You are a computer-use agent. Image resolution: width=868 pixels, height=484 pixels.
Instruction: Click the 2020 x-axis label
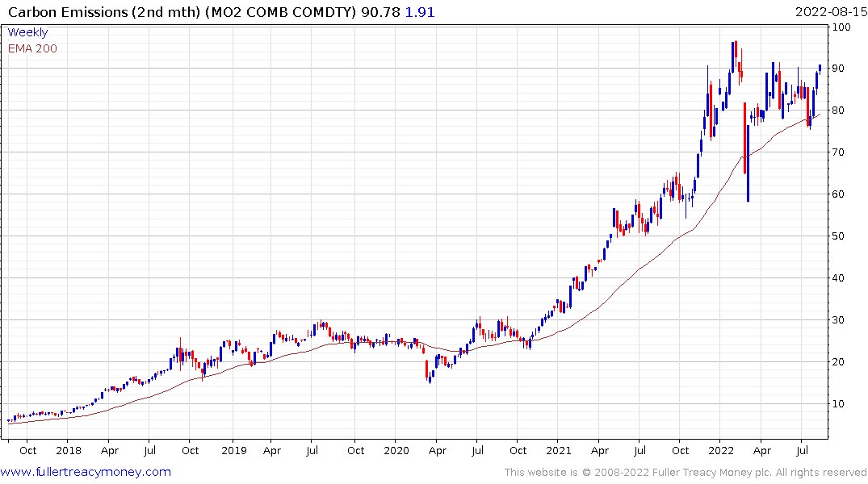coord(396,451)
